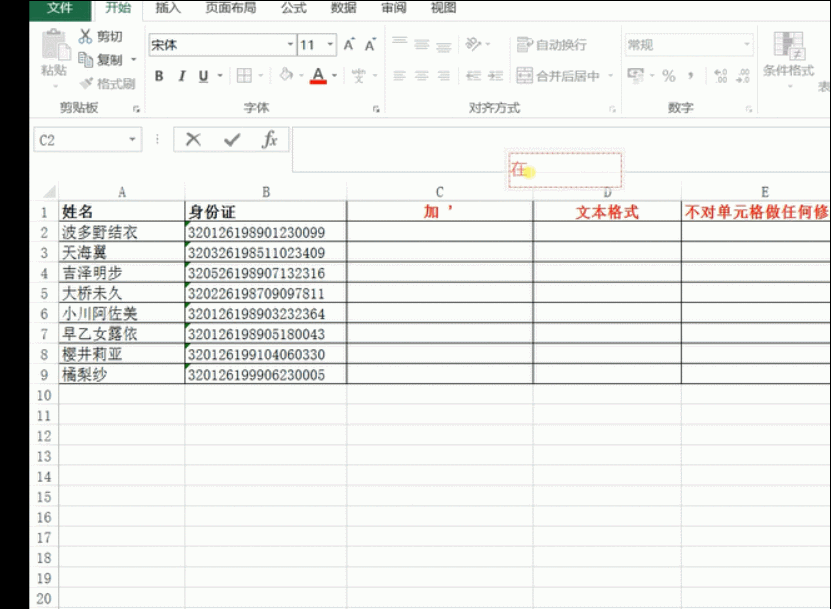831x609 pixels.
Task: Click the text orientation icon
Action: [x=473, y=43]
